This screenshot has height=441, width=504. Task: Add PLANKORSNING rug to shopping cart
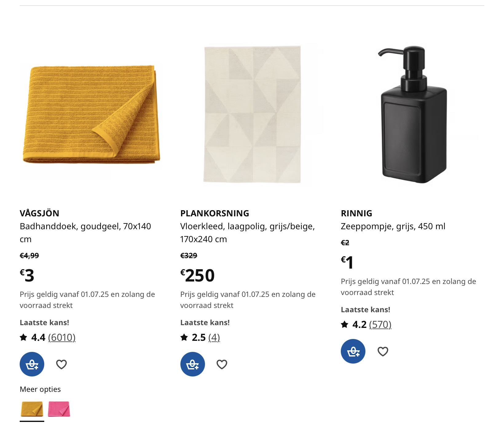point(193,364)
